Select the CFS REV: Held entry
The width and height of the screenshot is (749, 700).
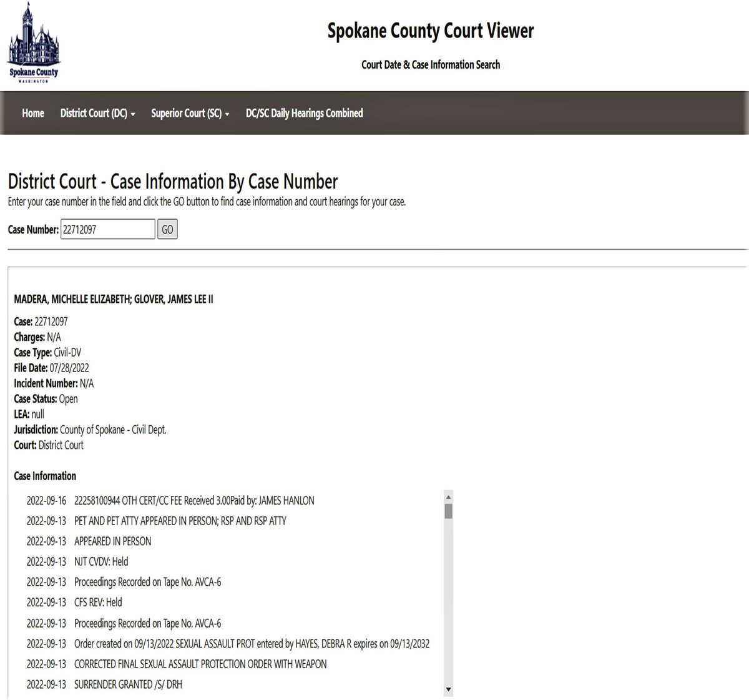coord(74,603)
